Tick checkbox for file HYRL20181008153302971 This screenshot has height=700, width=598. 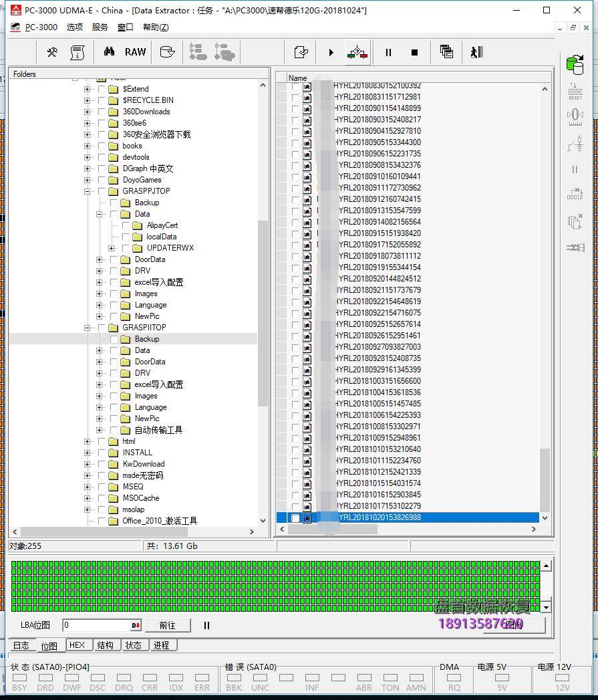pos(295,427)
